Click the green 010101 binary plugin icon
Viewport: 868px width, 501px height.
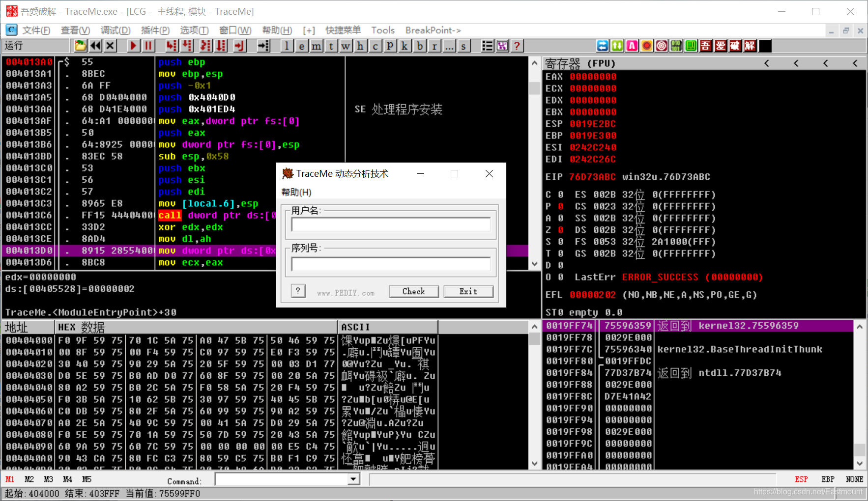(x=676, y=46)
